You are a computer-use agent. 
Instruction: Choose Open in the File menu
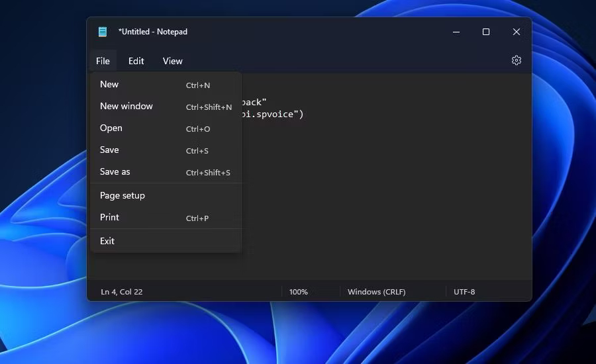[166, 128]
